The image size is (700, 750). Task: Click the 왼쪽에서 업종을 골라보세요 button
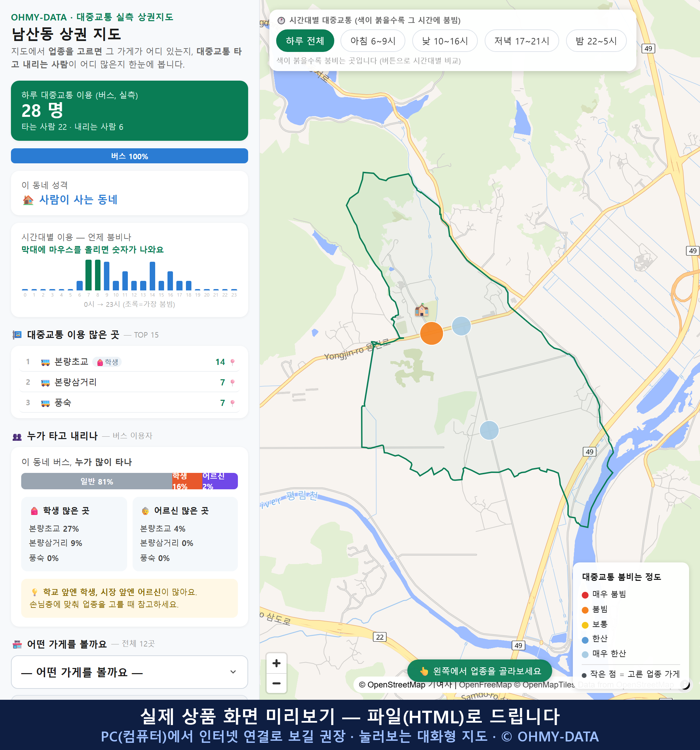[480, 671]
